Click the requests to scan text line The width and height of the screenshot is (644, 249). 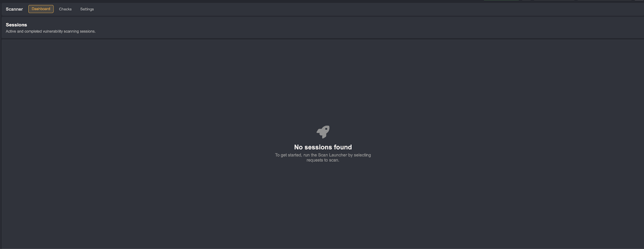click(x=323, y=160)
